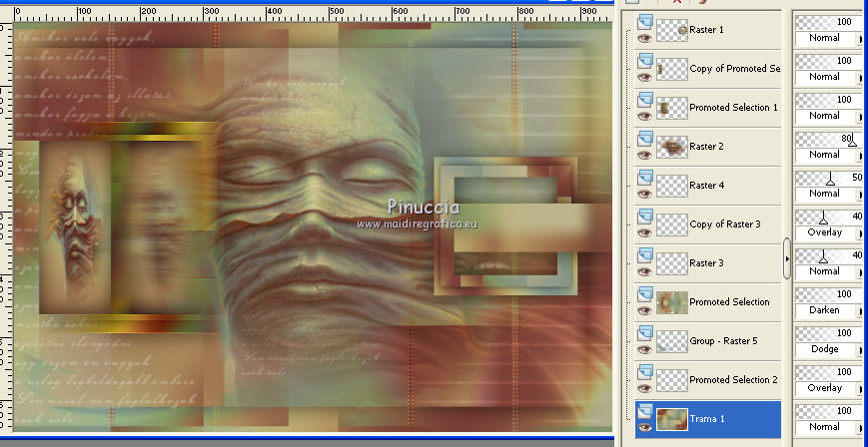Toggle the eye icon for Raster 2
The image size is (868, 447).
click(644, 155)
